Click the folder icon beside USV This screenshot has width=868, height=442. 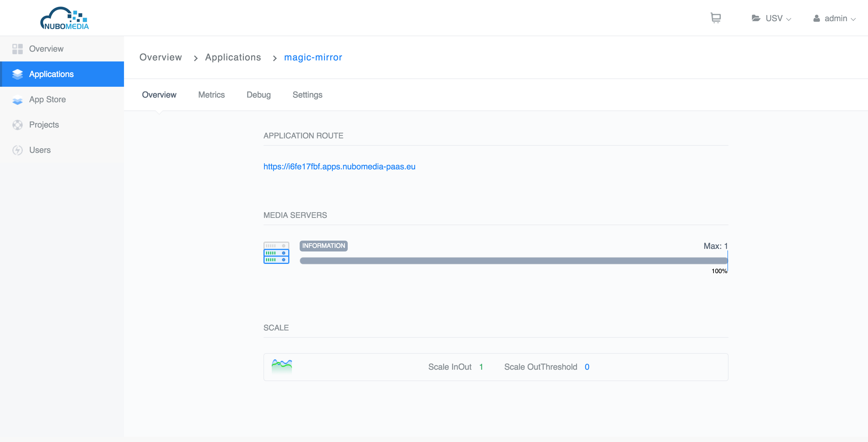coord(756,18)
